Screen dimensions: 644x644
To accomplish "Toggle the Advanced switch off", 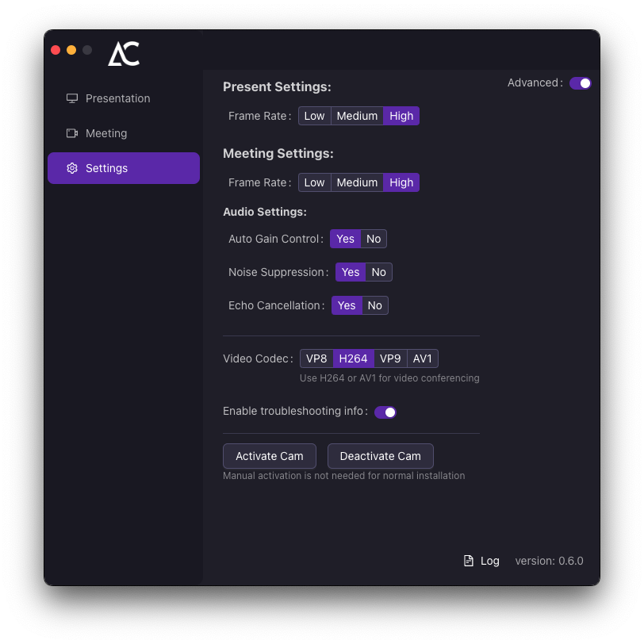I will click(x=580, y=83).
